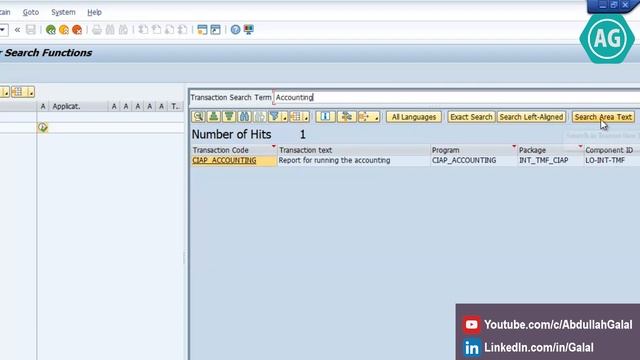Click the Previous Page icon

pyautogui.click(x=156, y=29)
